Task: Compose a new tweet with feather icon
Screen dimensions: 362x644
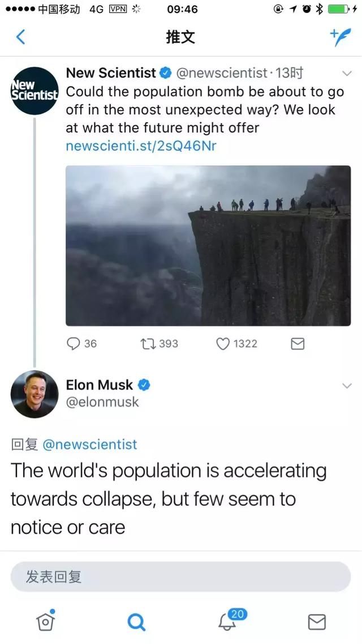Action: pyautogui.click(x=341, y=37)
